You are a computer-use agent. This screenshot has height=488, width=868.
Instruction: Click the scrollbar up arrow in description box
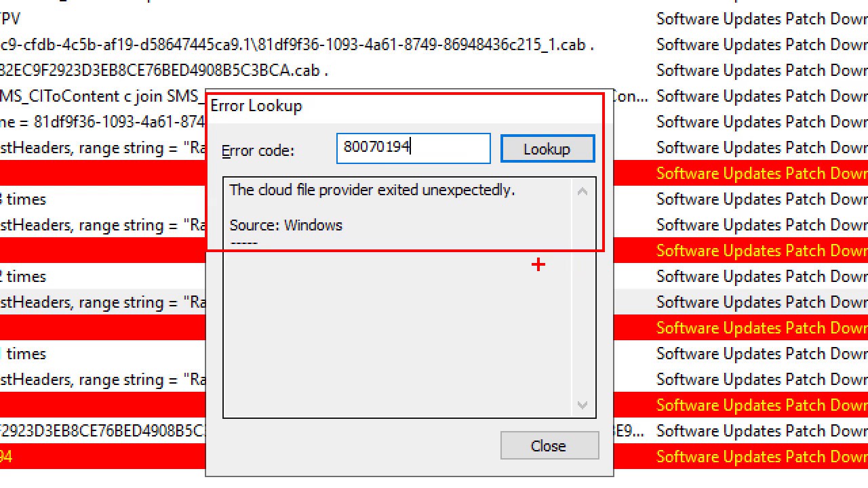click(583, 192)
